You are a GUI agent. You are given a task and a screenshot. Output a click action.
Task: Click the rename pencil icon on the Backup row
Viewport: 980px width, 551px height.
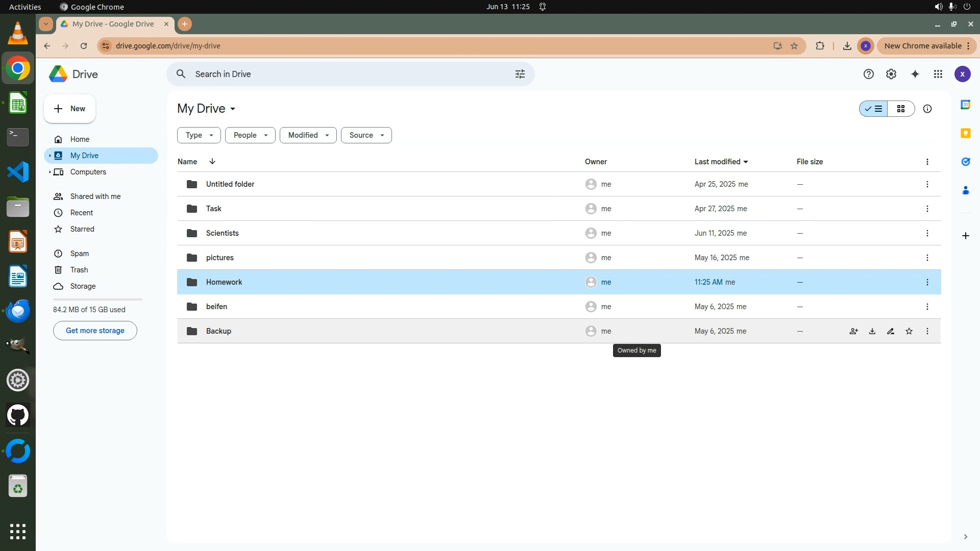891,331
